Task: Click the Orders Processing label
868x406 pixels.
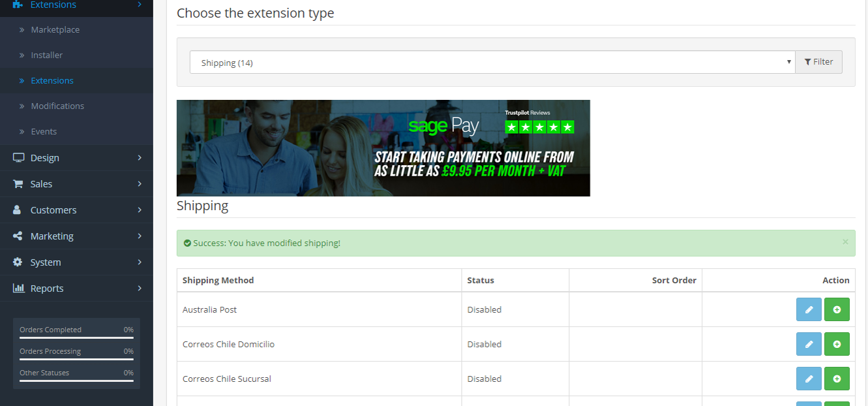Action: [50, 351]
